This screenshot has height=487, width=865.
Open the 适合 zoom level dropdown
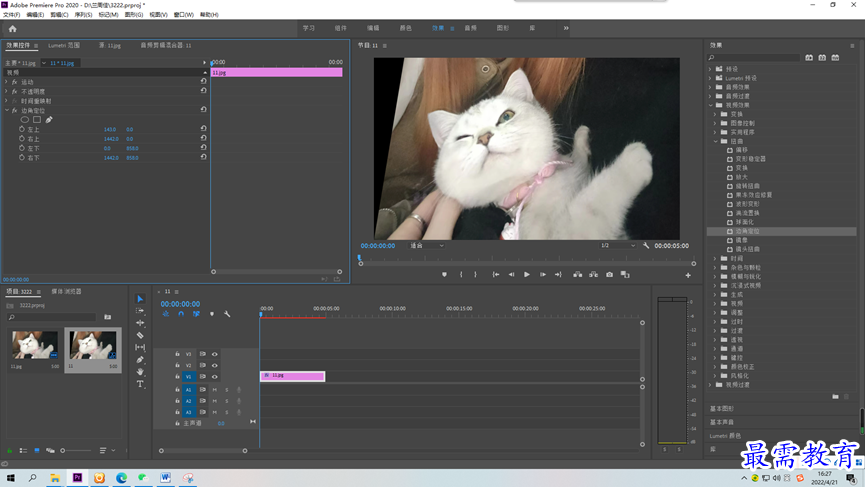point(426,245)
